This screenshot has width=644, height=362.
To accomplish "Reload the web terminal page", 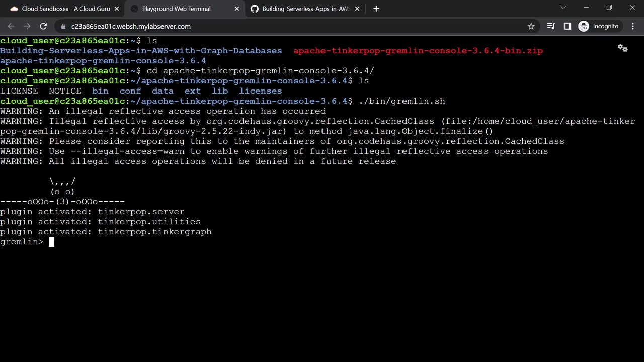I will 43,26.
